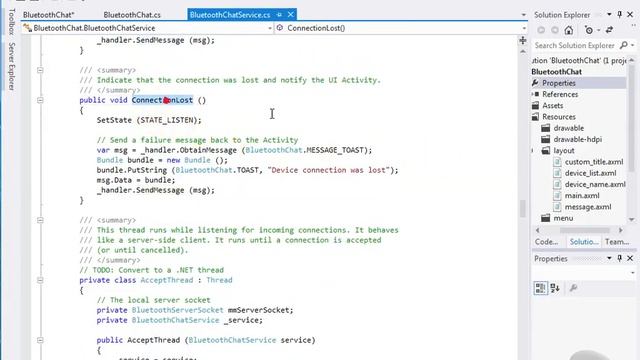This screenshot has width=640, height=360.
Task: Select the main.axml file entry
Action: coord(582,196)
